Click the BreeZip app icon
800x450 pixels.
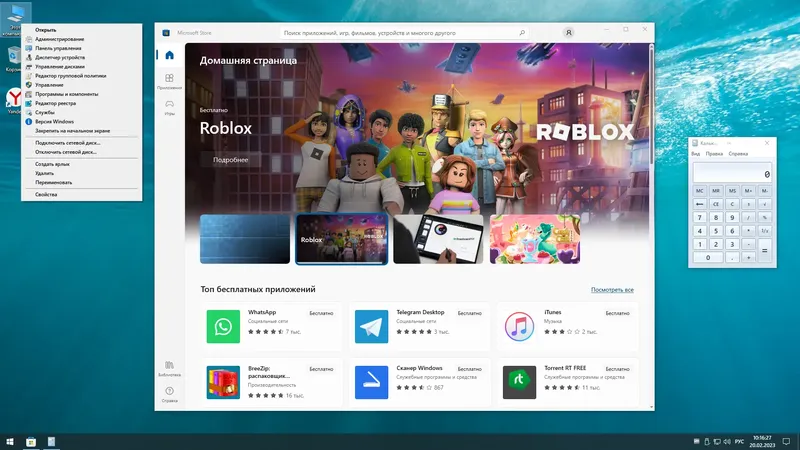pyautogui.click(x=223, y=382)
